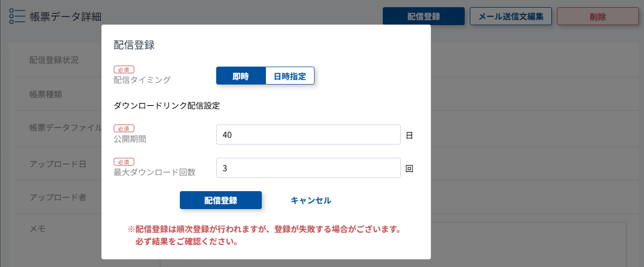Click the 必須 badge above 公開期間

pos(123,129)
